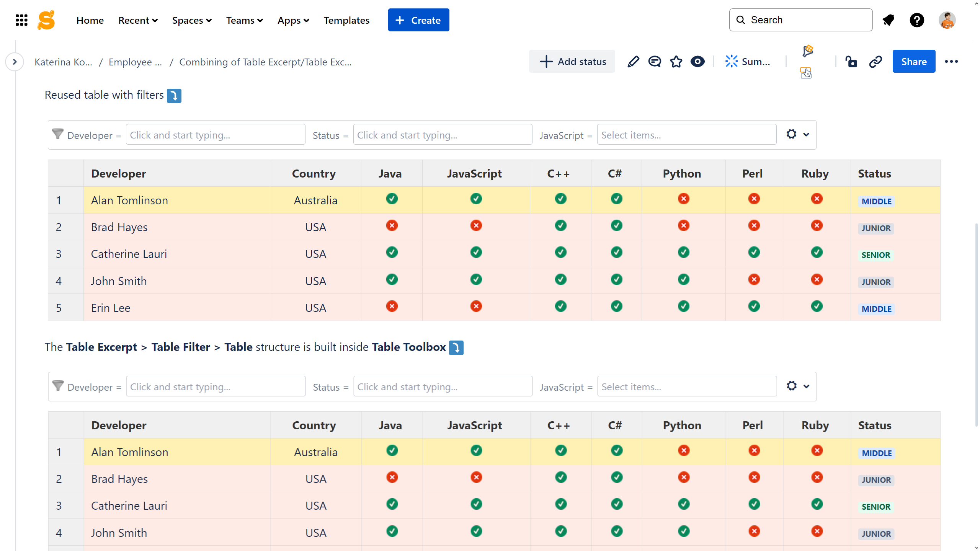Click the edit pencil icon
980x551 pixels.
[633, 62]
